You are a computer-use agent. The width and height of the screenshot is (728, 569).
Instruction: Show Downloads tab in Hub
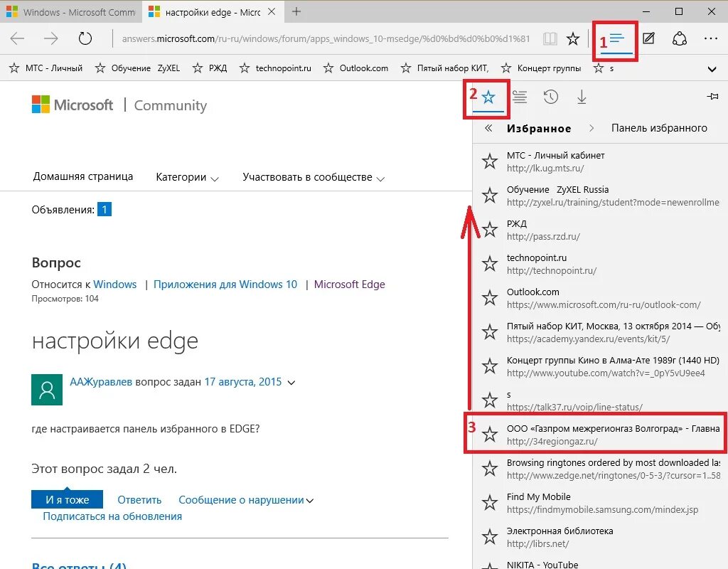click(582, 97)
